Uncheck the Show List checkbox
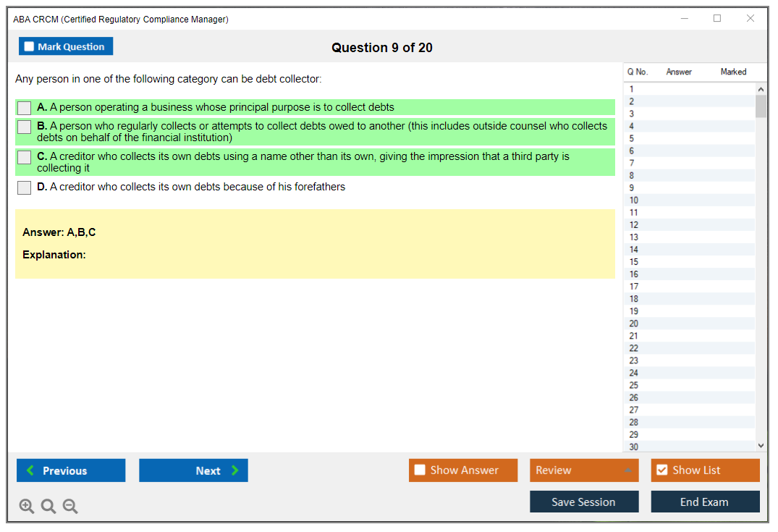The width and height of the screenshot is (778, 532). [x=661, y=470]
